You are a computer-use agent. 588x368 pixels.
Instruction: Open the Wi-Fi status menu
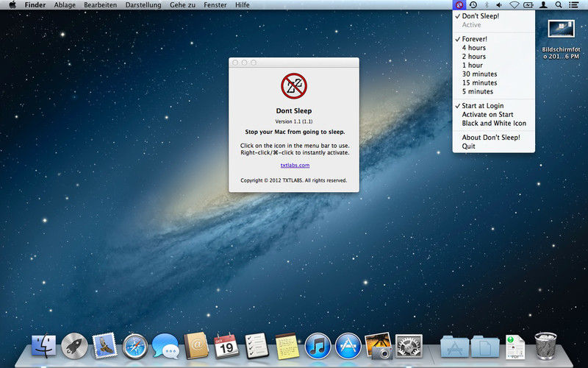(514, 5)
